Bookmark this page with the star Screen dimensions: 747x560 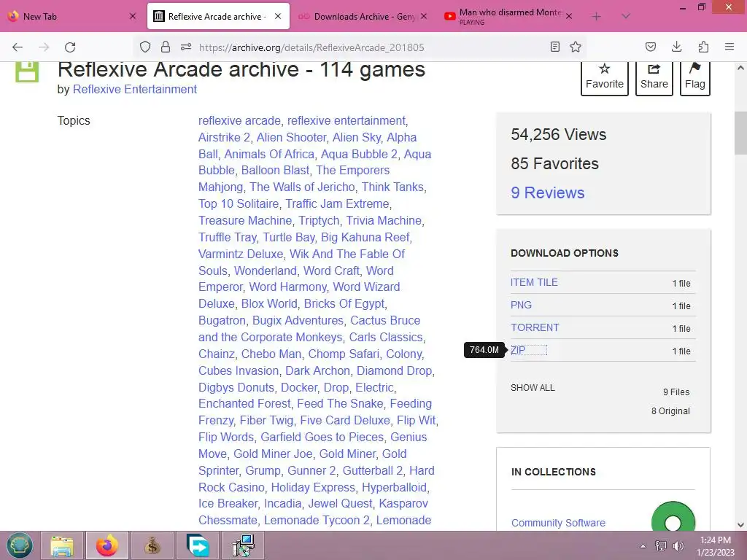pyautogui.click(x=576, y=47)
